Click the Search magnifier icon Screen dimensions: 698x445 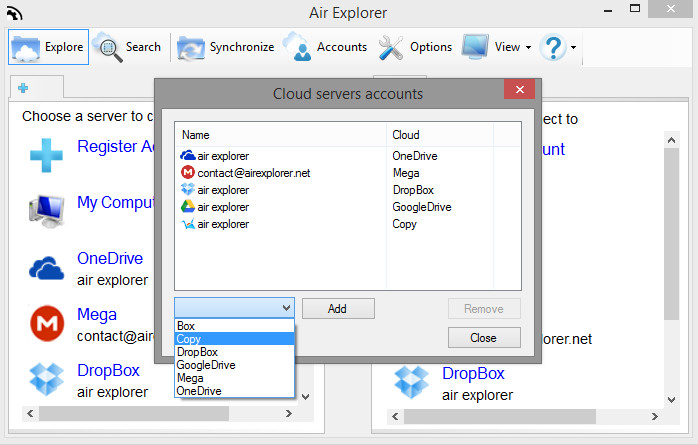click(107, 46)
